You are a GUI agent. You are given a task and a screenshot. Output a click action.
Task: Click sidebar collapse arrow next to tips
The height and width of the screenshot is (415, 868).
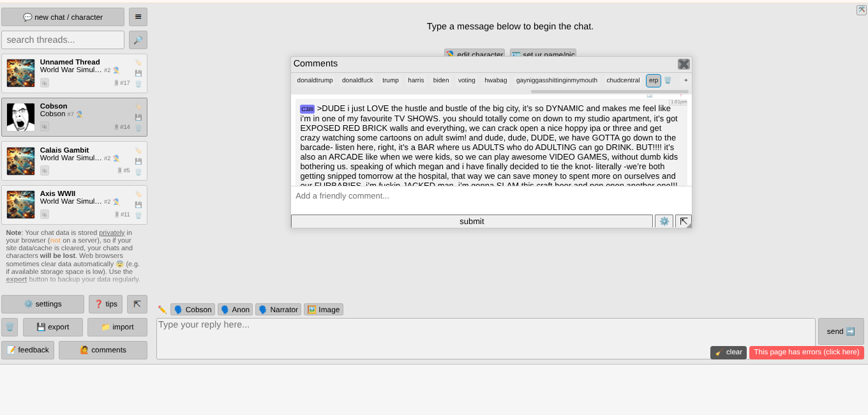(x=137, y=304)
